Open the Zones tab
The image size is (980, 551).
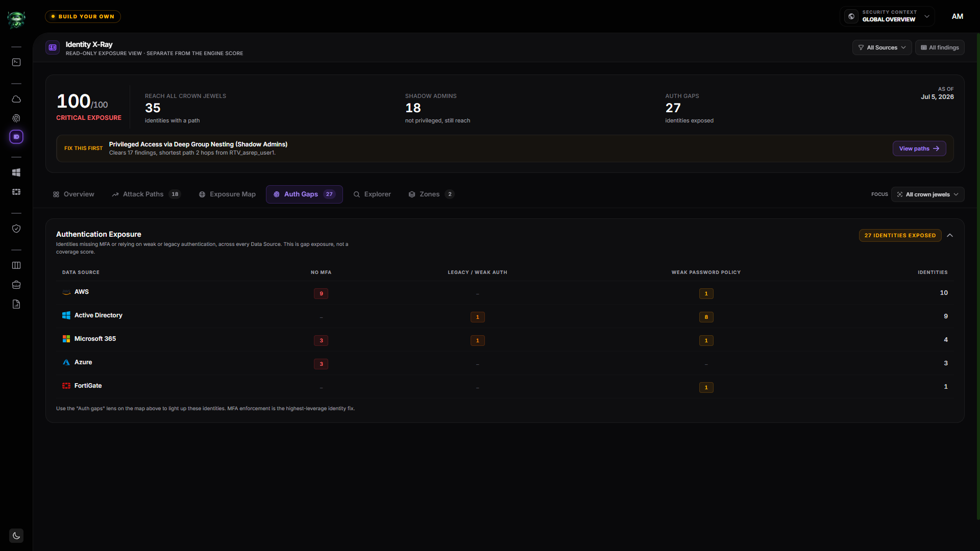pos(431,194)
